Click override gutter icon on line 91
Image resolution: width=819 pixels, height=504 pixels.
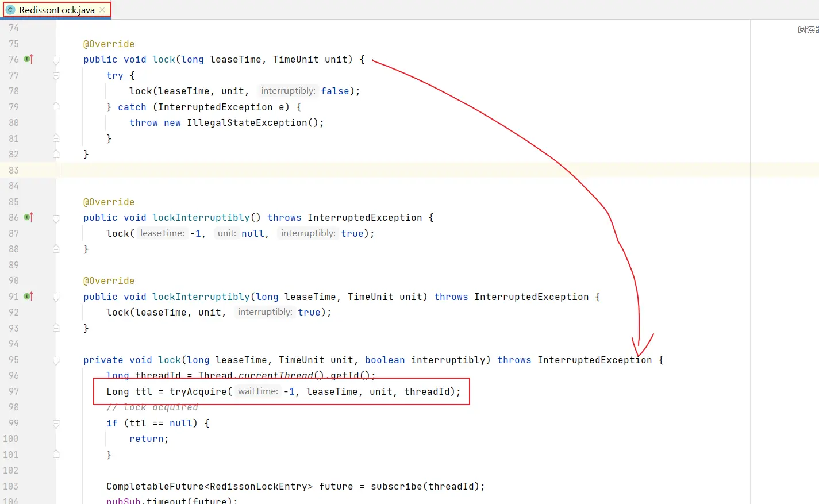click(x=29, y=297)
